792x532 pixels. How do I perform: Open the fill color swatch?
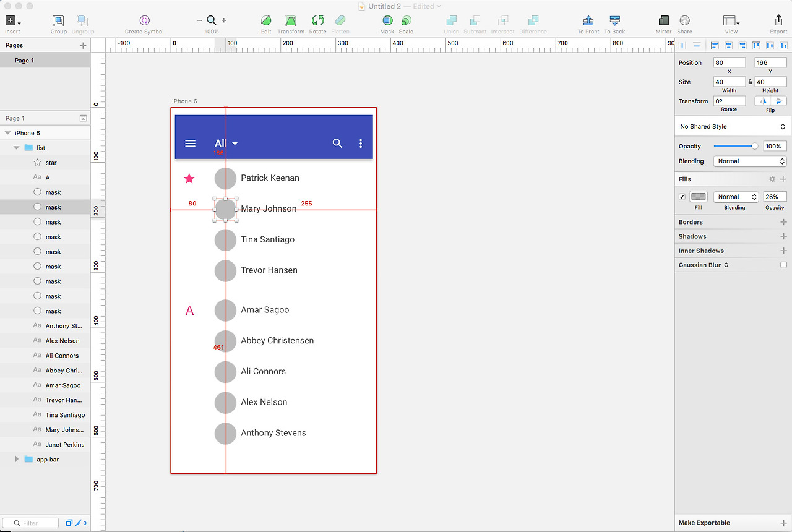[699, 197]
